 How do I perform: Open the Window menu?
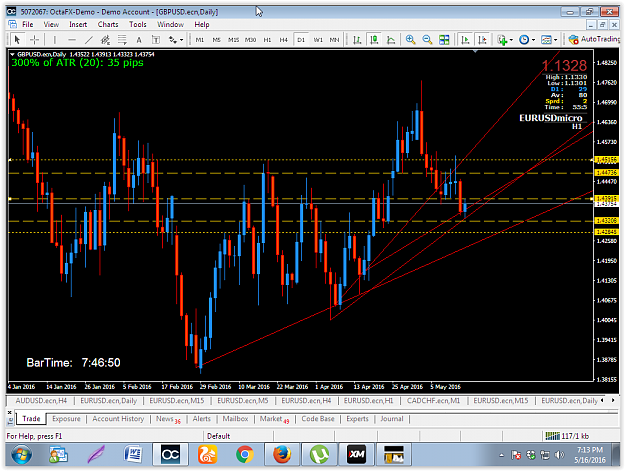[170, 24]
